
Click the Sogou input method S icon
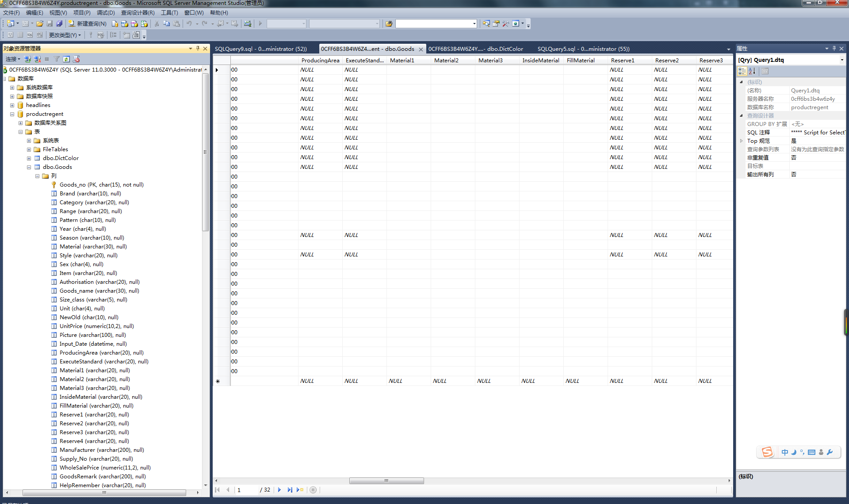point(767,452)
